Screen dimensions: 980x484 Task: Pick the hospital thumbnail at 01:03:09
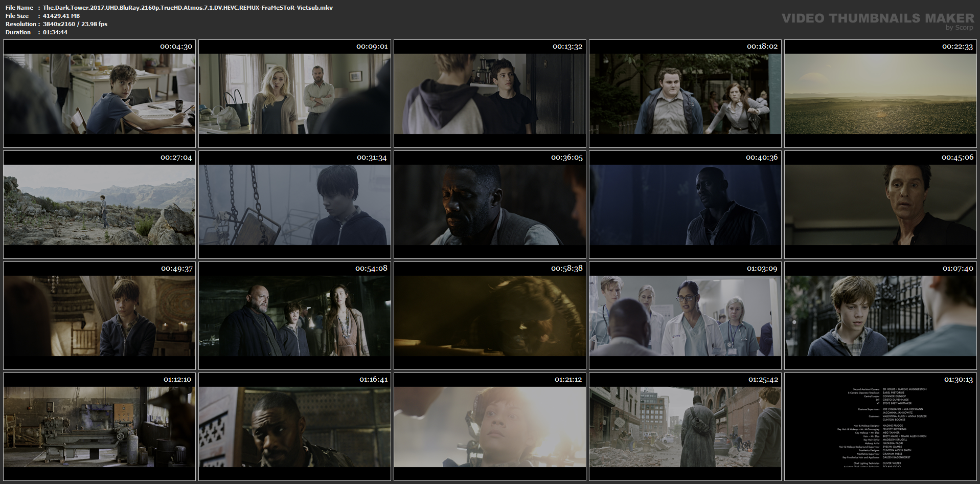685,316
